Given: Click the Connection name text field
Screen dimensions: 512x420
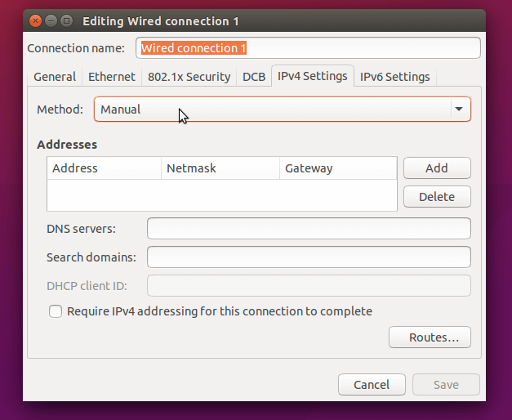Looking at the screenshot, I should point(309,48).
